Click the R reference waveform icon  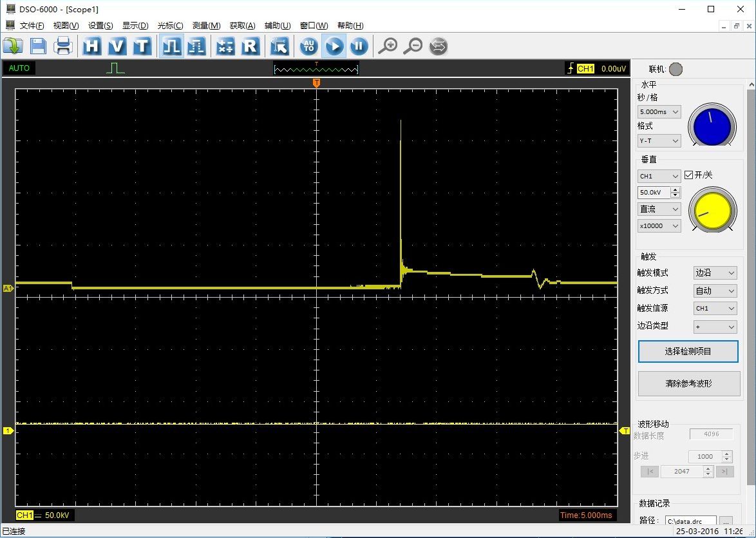tap(250, 46)
